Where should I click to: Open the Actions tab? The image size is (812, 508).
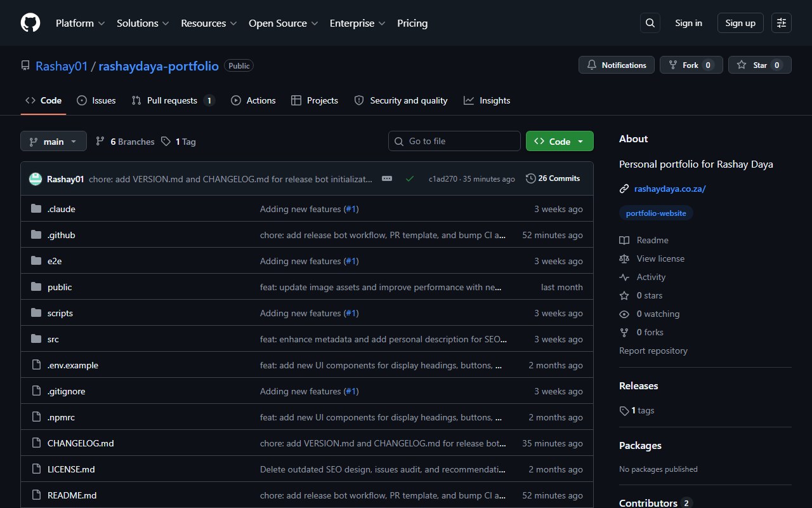tap(253, 100)
